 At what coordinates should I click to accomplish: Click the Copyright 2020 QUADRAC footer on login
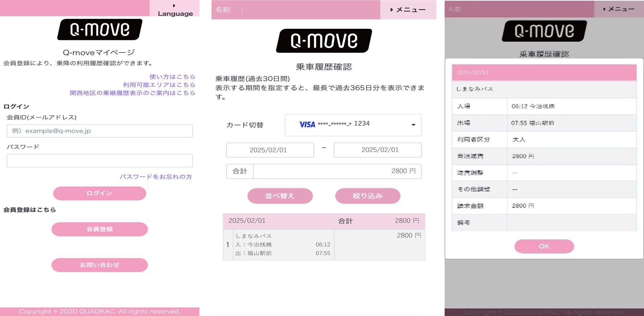coord(100,312)
